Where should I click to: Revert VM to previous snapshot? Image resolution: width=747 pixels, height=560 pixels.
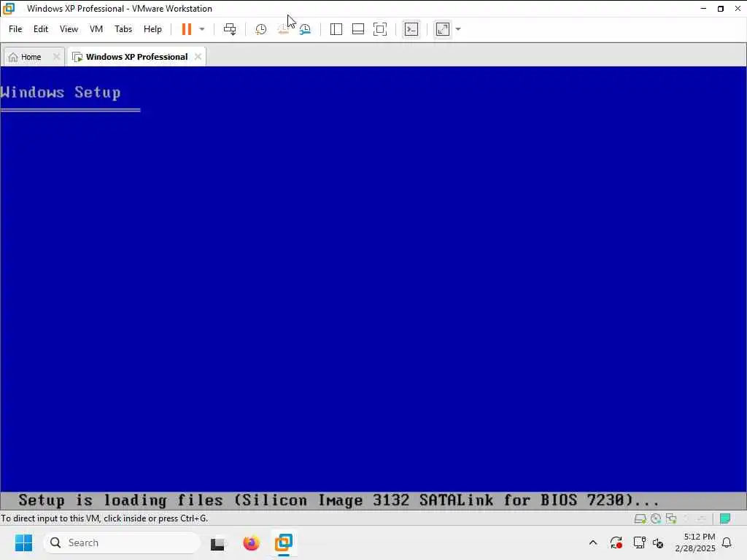pos(283,29)
